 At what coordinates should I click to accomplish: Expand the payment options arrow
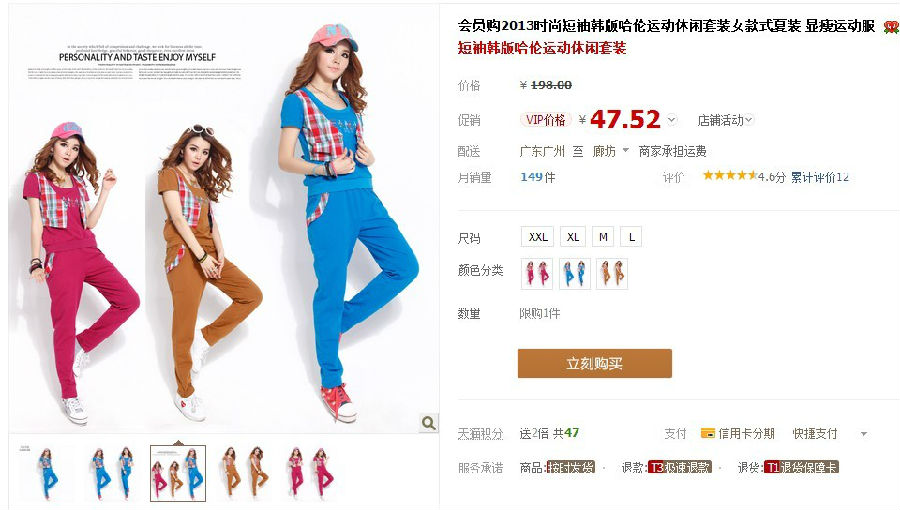tap(864, 434)
